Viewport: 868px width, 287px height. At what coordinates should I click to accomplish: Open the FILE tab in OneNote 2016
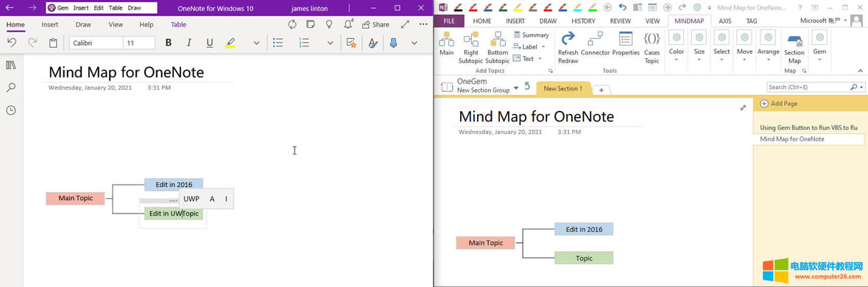(x=450, y=21)
